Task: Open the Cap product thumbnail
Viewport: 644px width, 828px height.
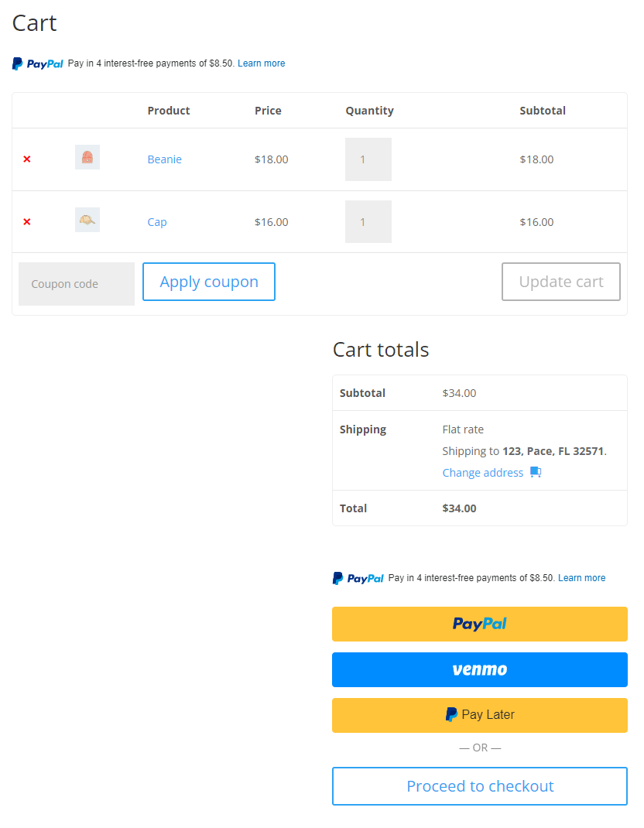Action: tap(87, 220)
